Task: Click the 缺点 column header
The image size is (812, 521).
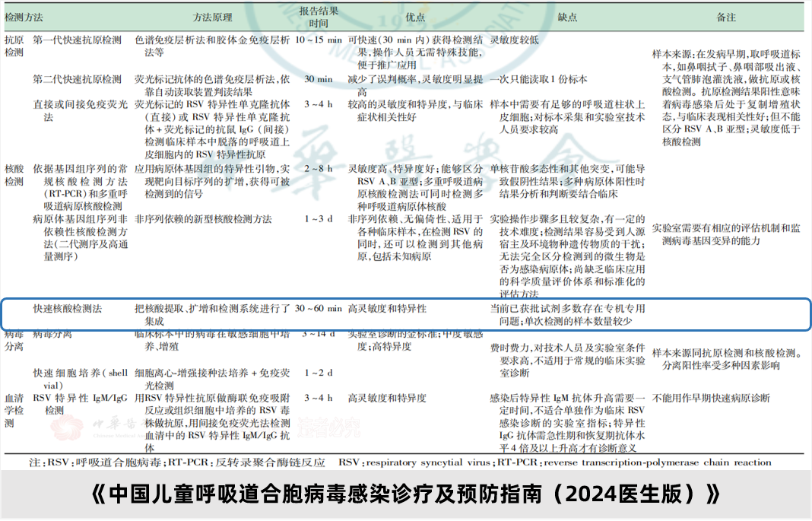Action: click(567, 15)
